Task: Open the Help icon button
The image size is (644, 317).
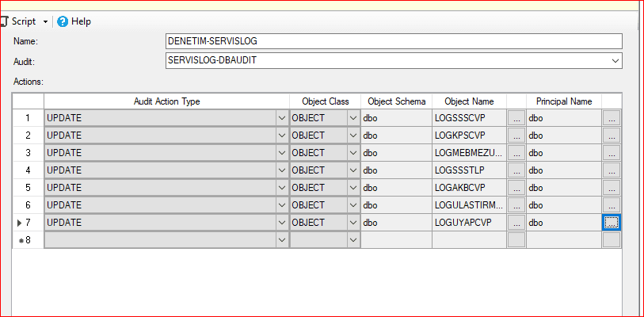Action: (x=63, y=21)
